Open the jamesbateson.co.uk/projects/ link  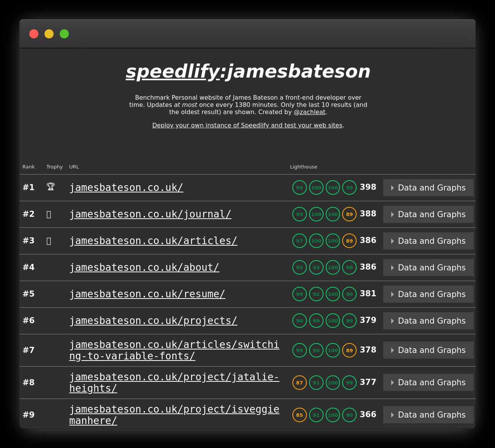(x=153, y=321)
